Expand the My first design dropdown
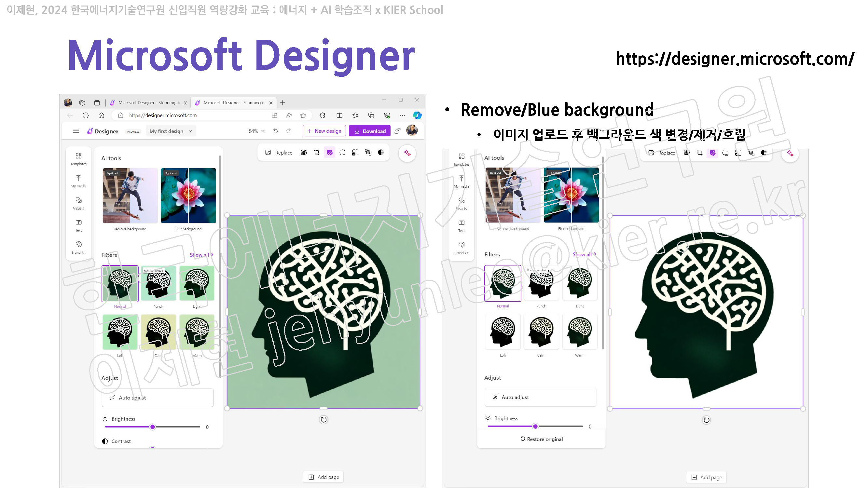Image resolution: width=868 pixels, height=488 pixels. click(171, 131)
